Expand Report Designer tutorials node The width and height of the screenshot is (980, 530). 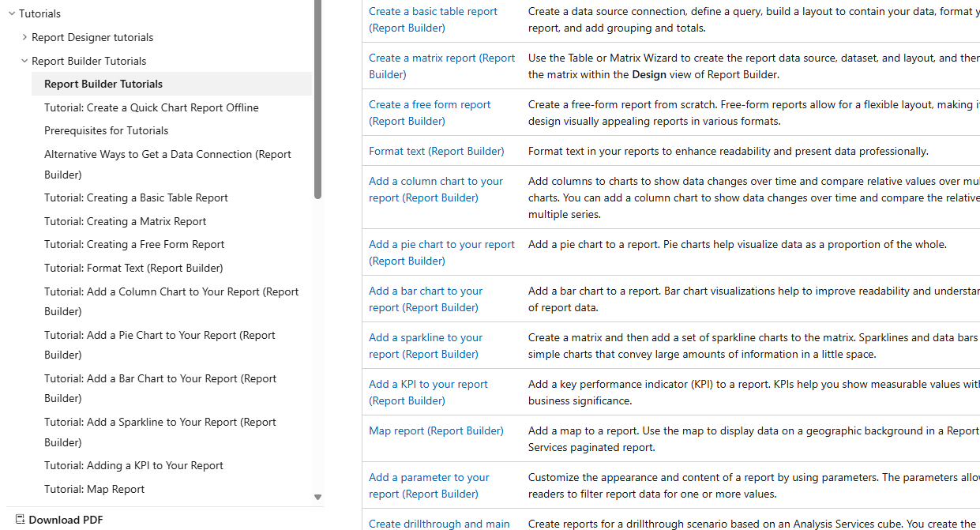(x=24, y=37)
